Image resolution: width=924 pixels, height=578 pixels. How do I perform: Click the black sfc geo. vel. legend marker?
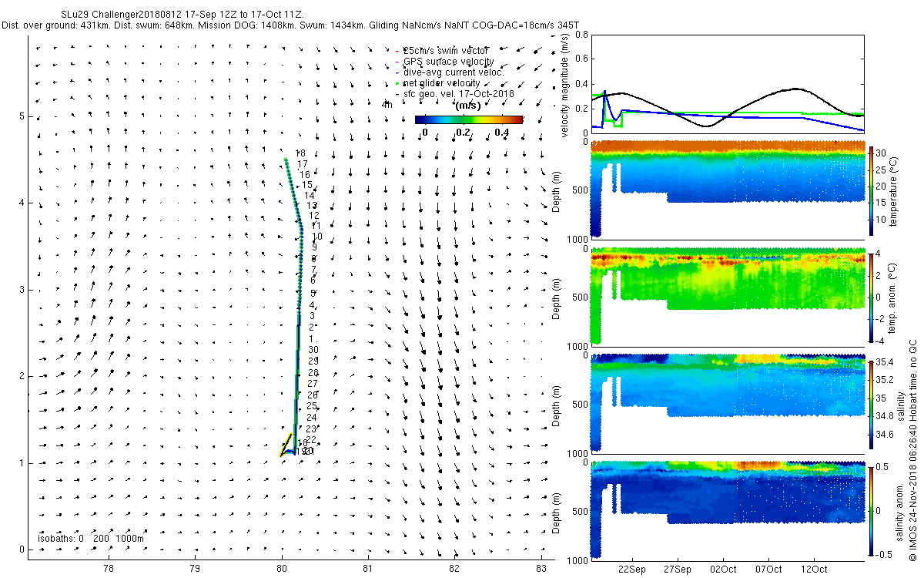tap(397, 93)
